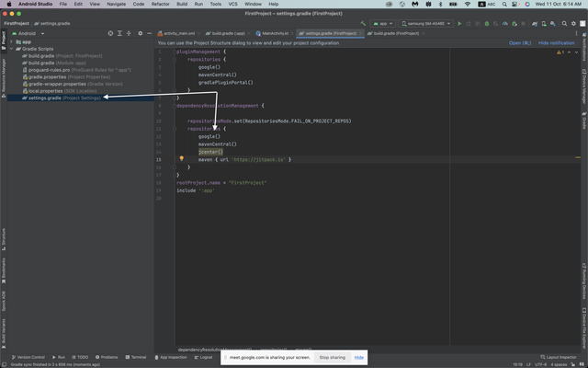Image resolution: width=588 pixels, height=368 pixels.
Task: Collapse the Gradle Scripts tree node
Action: [x=11, y=49]
